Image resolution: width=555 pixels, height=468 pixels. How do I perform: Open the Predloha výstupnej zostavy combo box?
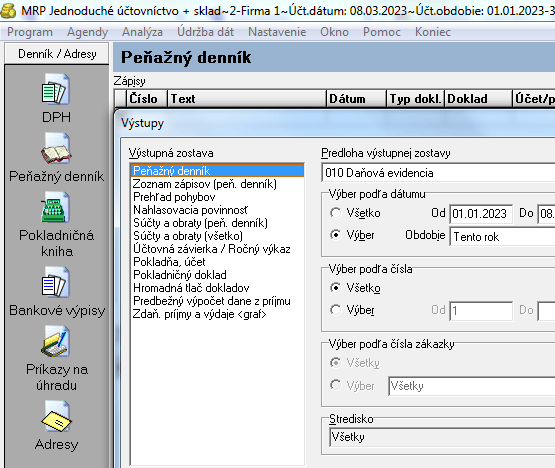[x=438, y=173]
